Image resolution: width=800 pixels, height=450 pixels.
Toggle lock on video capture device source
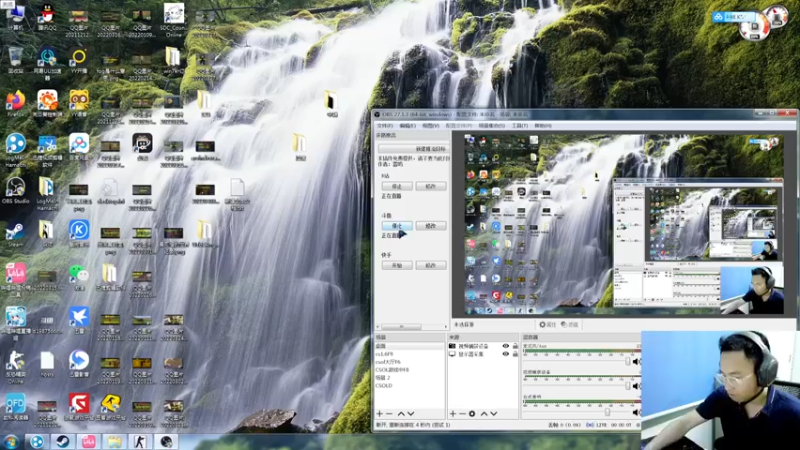(515, 346)
